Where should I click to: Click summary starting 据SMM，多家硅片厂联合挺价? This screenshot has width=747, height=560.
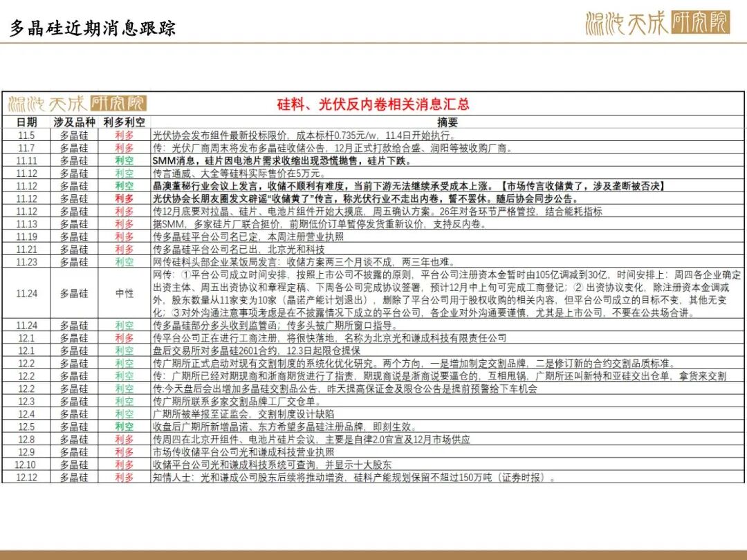(320, 224)
